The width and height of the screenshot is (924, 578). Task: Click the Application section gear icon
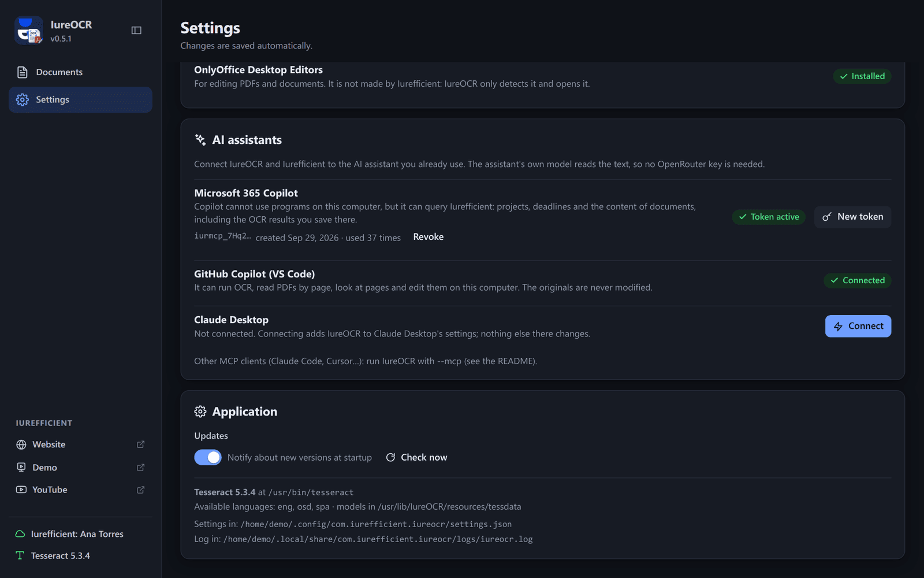pyautogui.click(x=200, y=412)
